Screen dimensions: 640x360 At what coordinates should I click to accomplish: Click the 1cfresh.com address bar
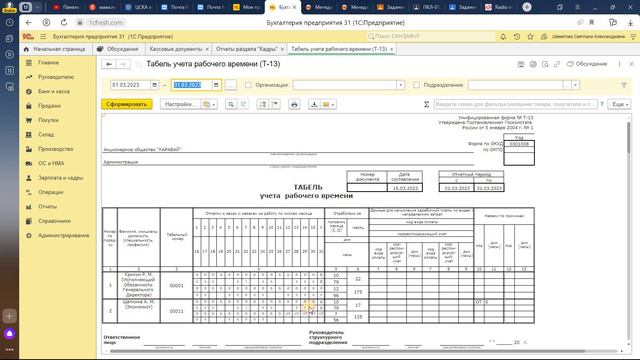(x=105, y=22)
